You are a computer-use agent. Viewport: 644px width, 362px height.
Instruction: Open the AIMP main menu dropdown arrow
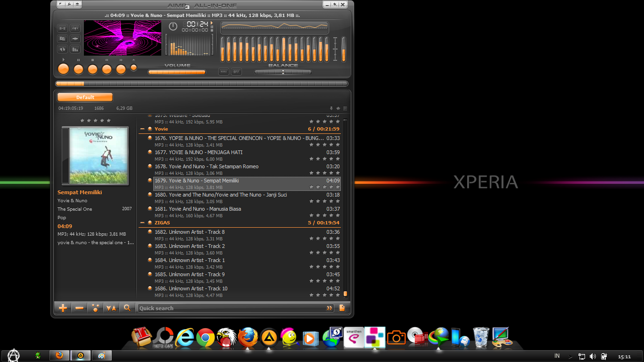[61, 5]
